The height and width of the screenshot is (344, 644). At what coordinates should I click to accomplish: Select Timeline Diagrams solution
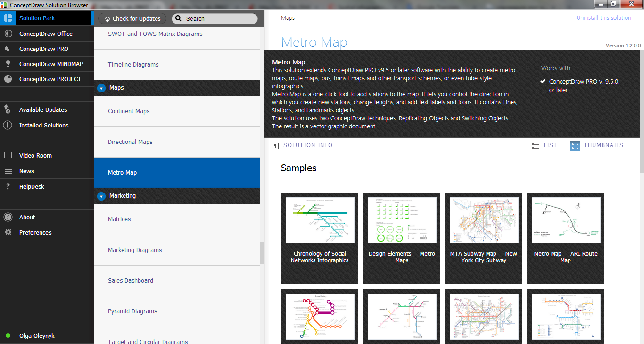tap(177, 65)
